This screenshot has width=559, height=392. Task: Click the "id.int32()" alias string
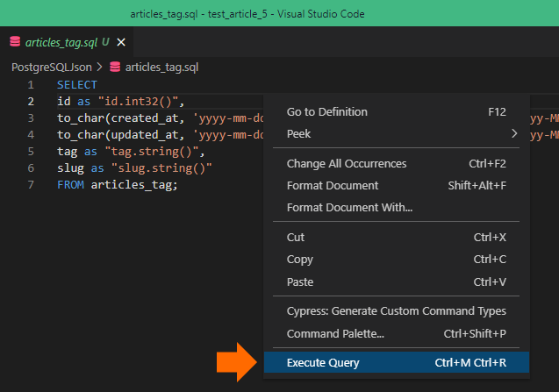(x=138, y=102)
